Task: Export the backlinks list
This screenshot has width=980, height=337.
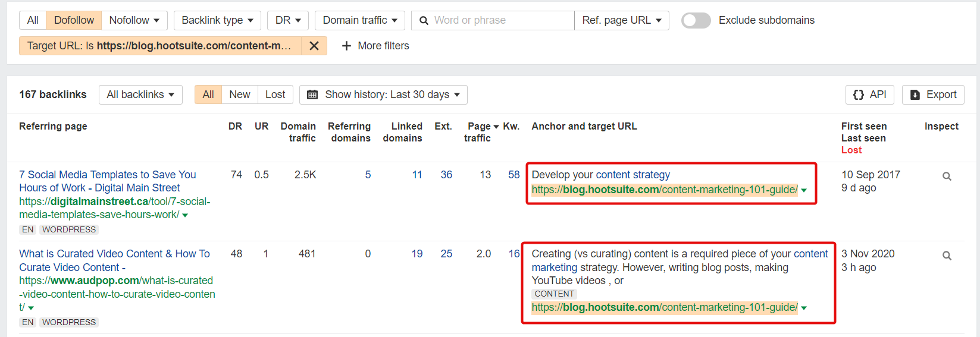Action: click(x=933, y=95)
